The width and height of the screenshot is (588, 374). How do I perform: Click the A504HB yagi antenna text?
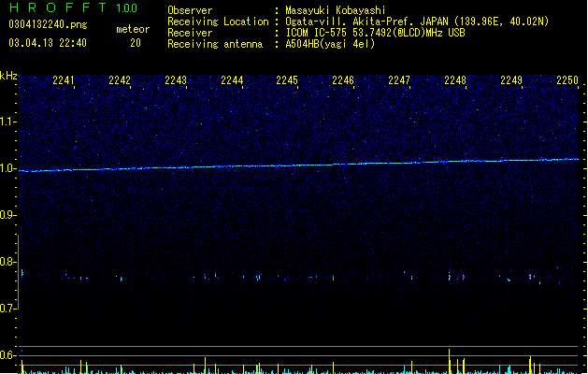[x=330, y=44]
